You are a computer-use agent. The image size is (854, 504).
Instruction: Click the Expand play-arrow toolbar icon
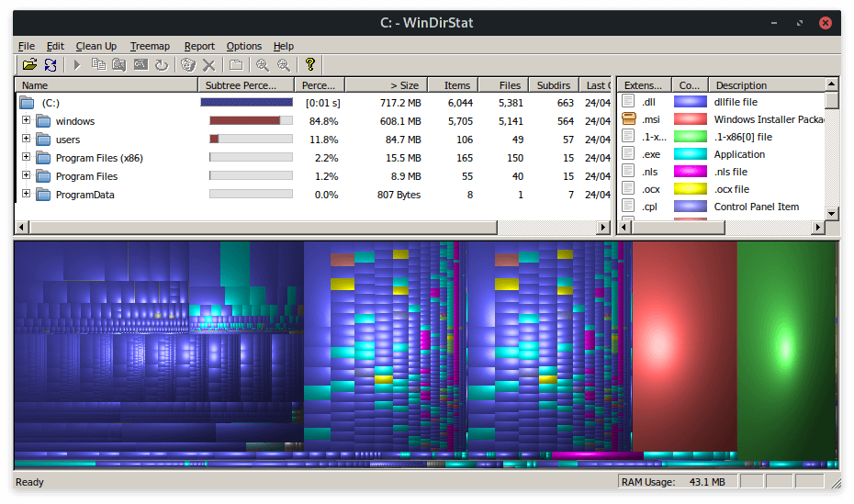(77, 65)
